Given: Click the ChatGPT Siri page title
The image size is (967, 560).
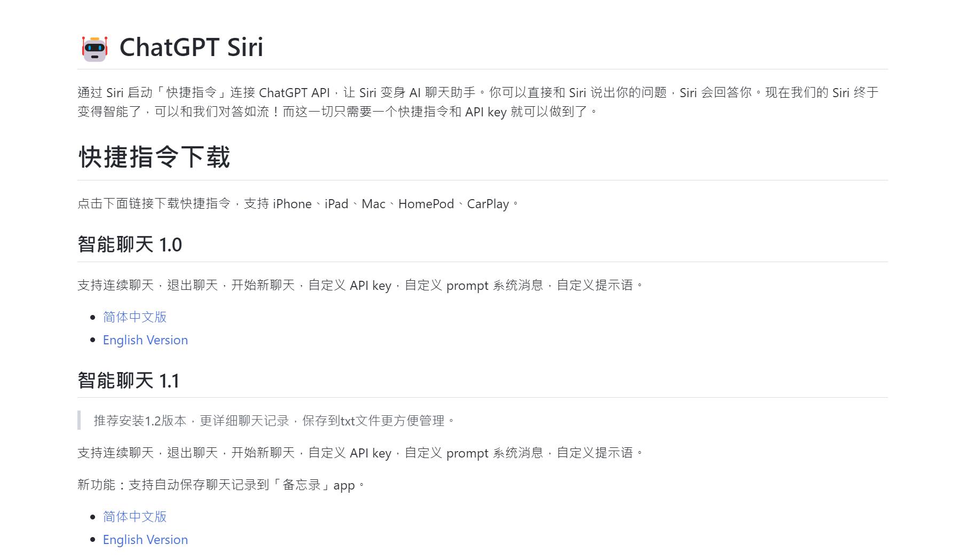Looking at the screenshot, I should click(x=191, y=48).
